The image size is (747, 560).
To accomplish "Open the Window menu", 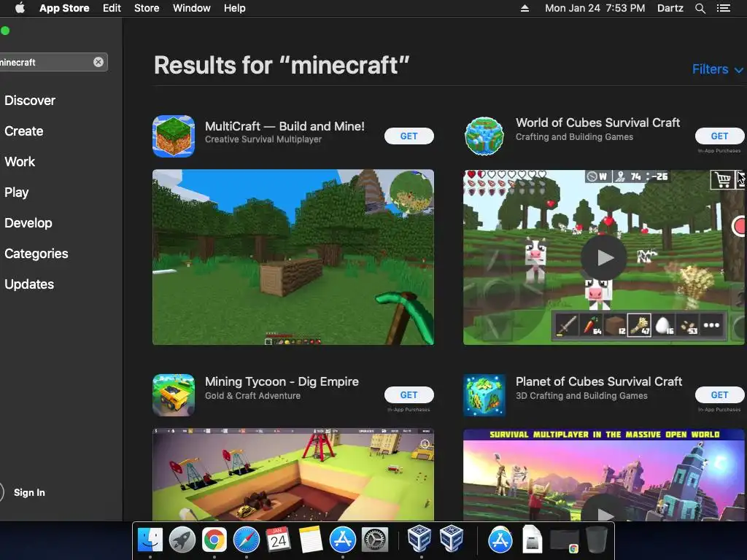I will tap(192, 8).
